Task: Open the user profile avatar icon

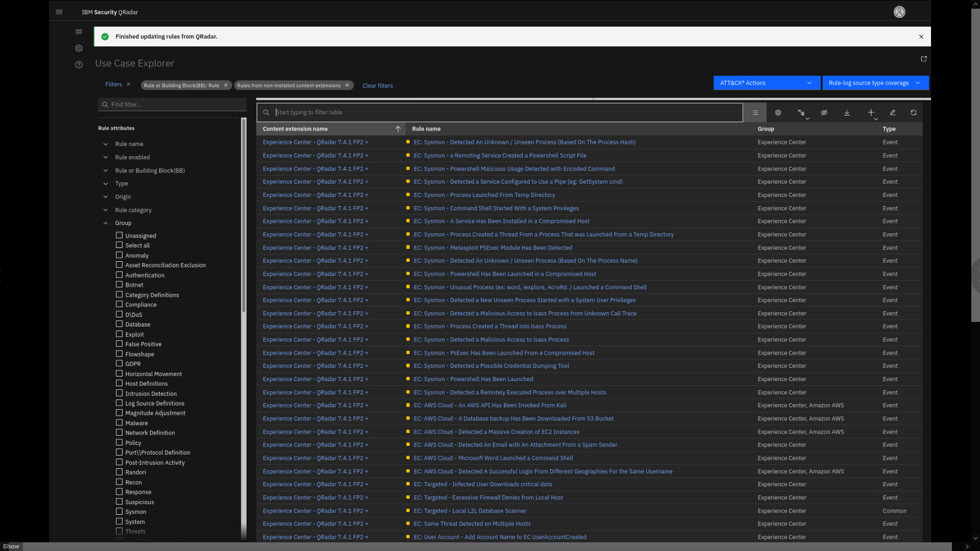Action: (x=899, y=12)
